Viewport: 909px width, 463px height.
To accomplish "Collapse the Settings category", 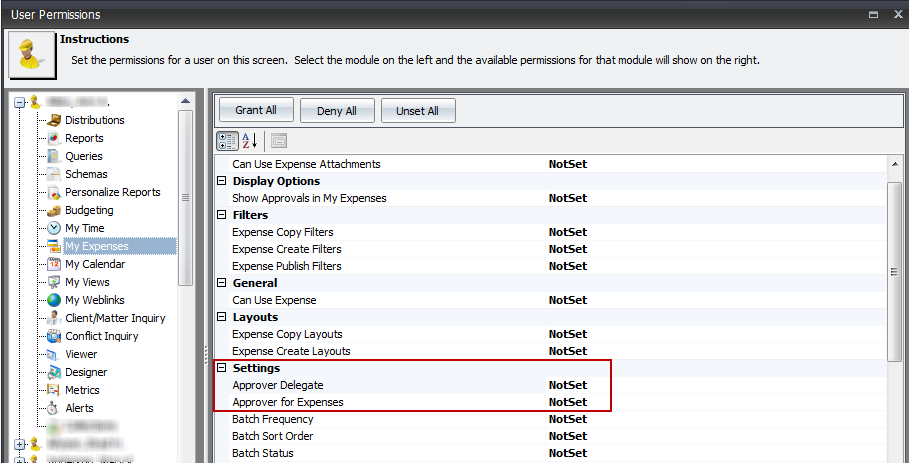I will (x=222, y=369).
